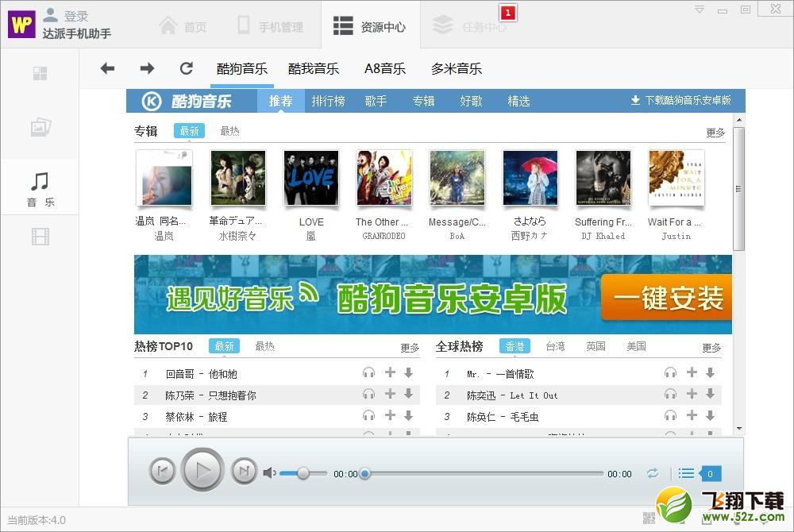Skip to the previous track
This screenshot has height=532, width=794.
tap(163, 472)
